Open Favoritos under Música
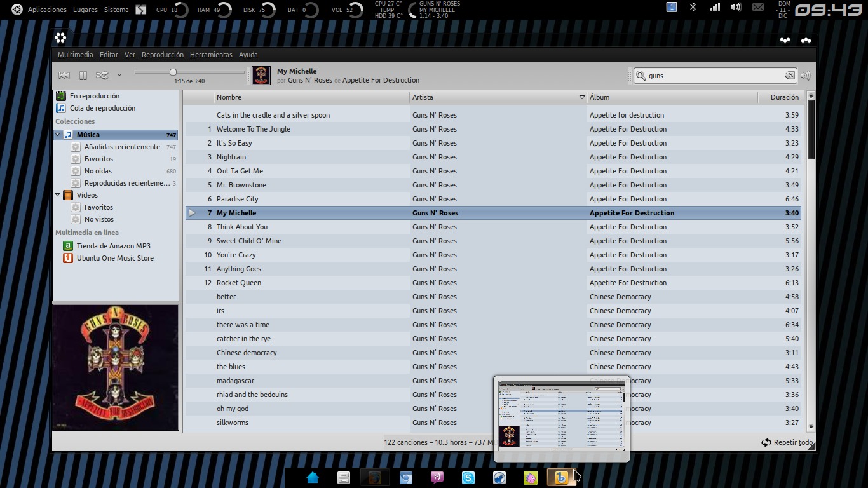This screenshot has height=488, width=868. pos(98,159)
